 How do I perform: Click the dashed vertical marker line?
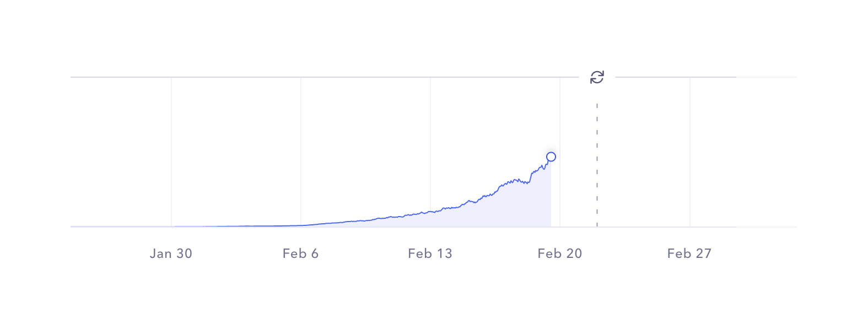coord(597,165)
